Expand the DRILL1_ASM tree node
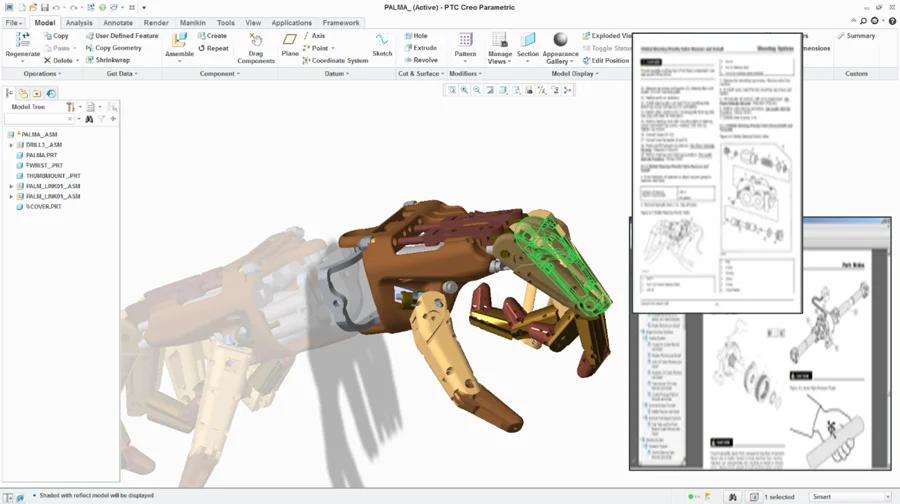Viewport: 900px width, 504px height. coord(11,145)
